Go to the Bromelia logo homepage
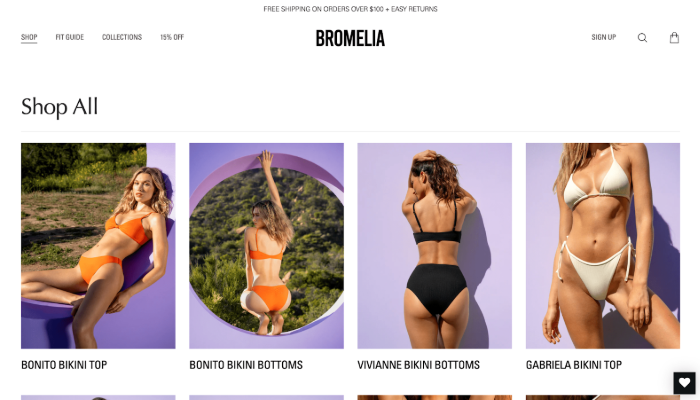This screenshot has height=400, width=700. tap(350, 38)
